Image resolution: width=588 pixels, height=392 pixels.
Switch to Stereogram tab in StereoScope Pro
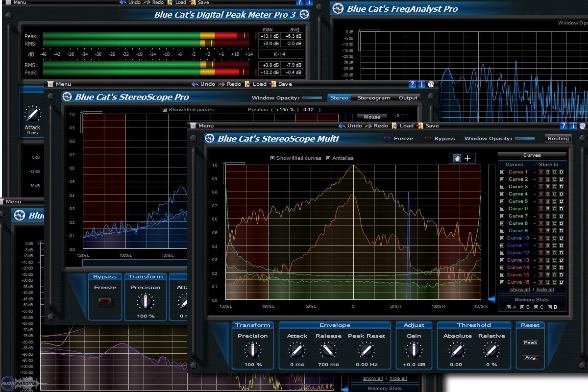373,98
